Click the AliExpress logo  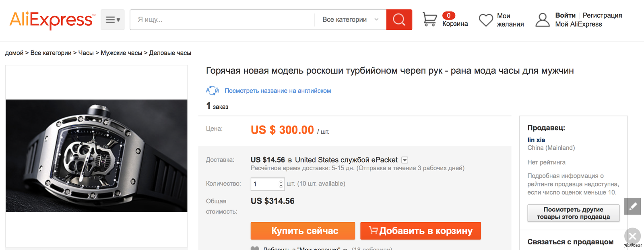pos(52,20)
